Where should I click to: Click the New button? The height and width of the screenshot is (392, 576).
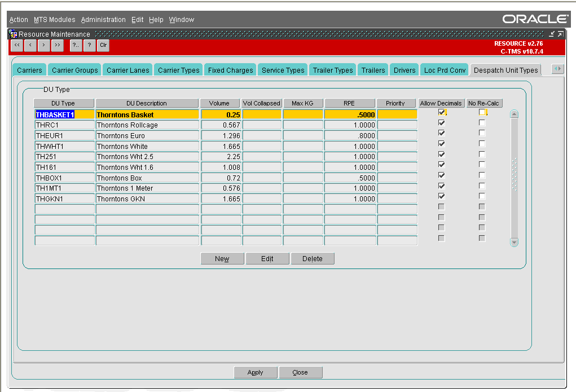tap(222, 259)
